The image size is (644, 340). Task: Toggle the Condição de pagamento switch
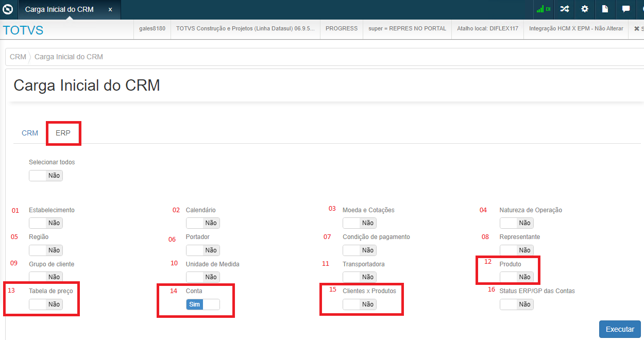coord(359,250)
